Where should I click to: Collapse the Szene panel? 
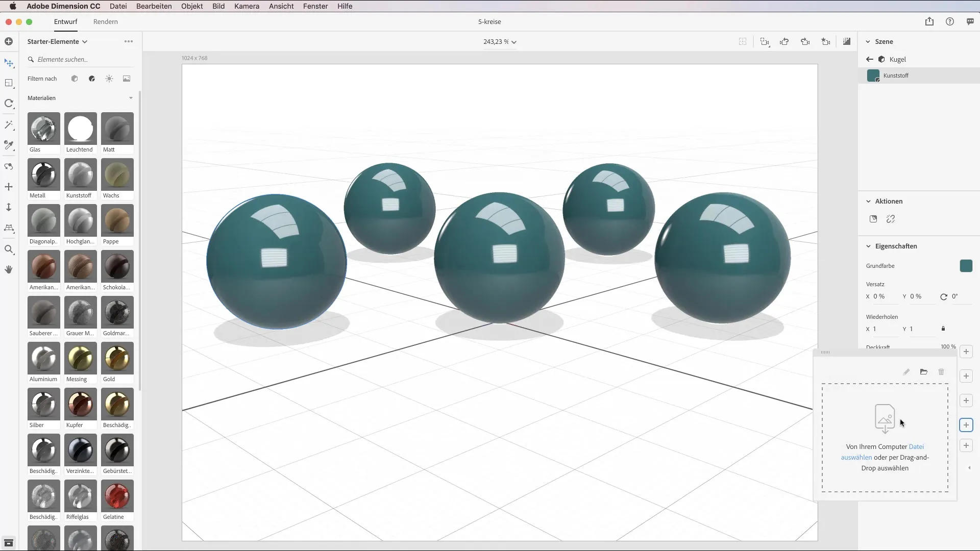(868, 41)
